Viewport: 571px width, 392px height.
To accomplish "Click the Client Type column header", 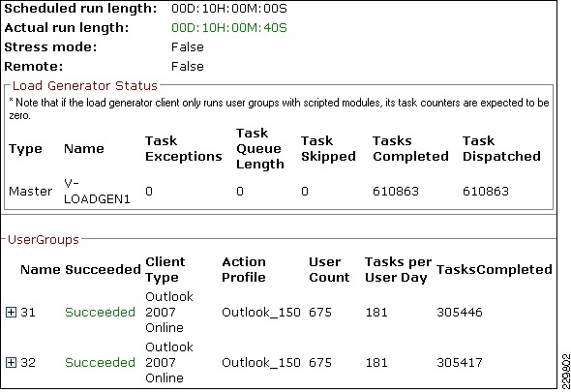I will click(x=165, y=270).
